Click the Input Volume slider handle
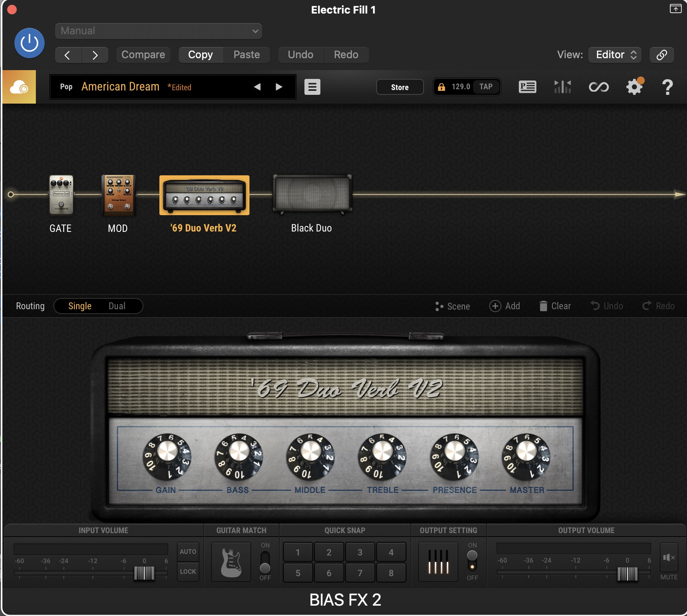687x616 pixels. point(144,573)
